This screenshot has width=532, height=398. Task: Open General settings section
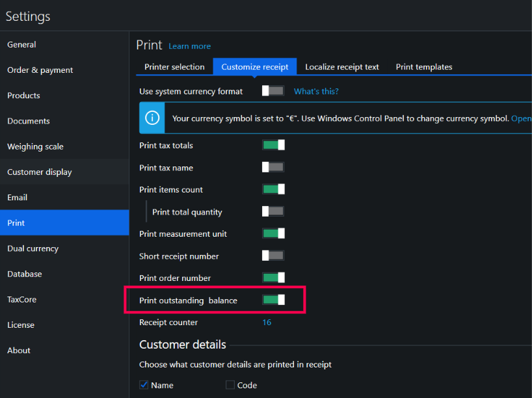(x=64, y=44)
